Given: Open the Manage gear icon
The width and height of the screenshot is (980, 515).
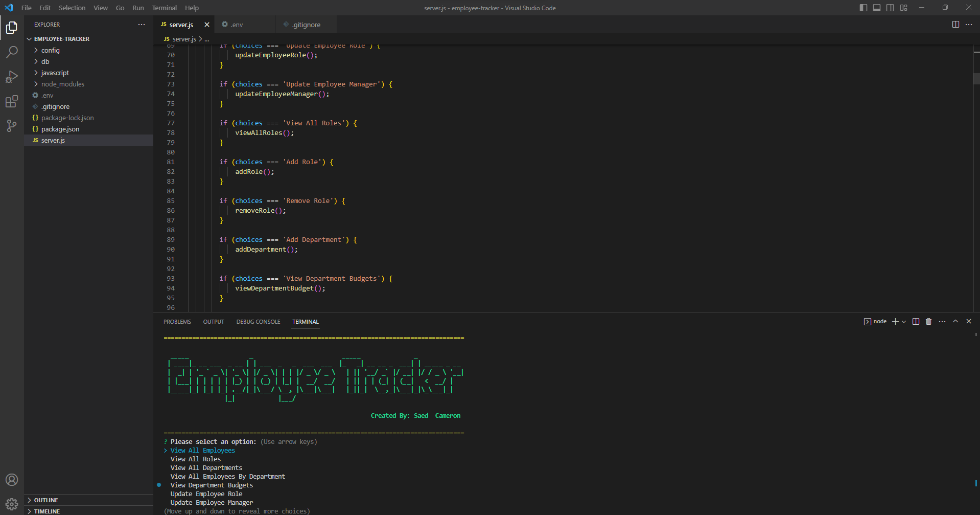Looking at the screenshot, I should pos(12,504).
